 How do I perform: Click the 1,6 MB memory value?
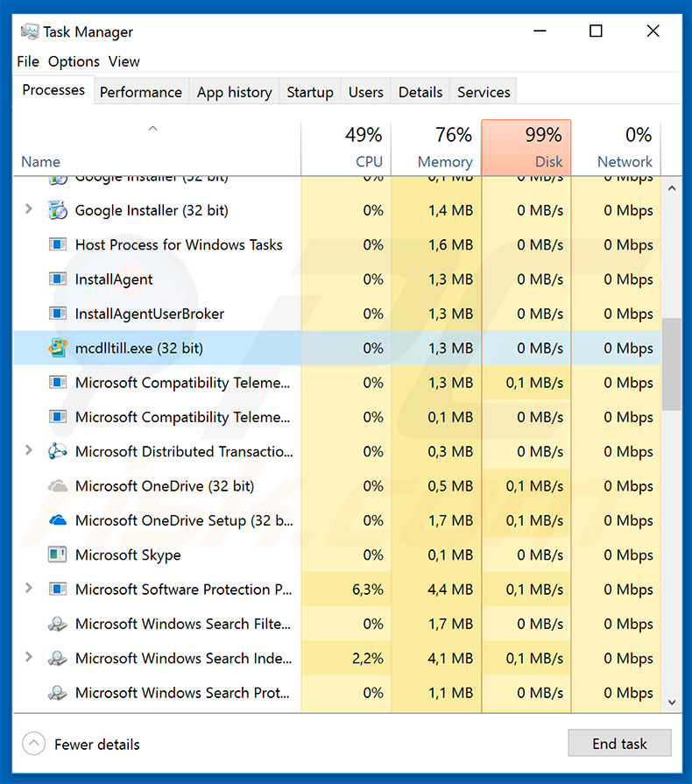(x=450, y=244)
